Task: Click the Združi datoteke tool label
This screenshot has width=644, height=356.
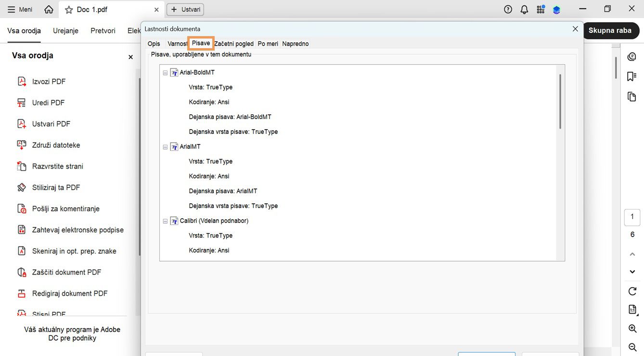Action: tap(56, 145)
